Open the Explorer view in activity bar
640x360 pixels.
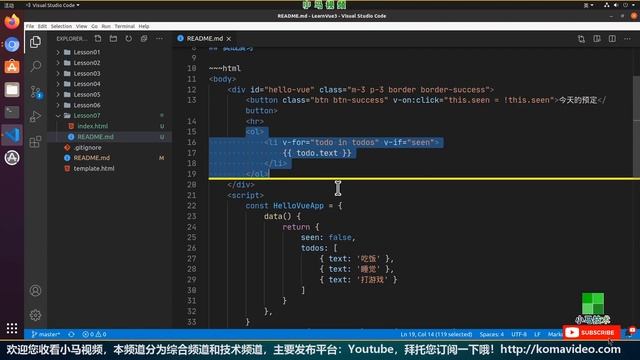tap(36, 42)
